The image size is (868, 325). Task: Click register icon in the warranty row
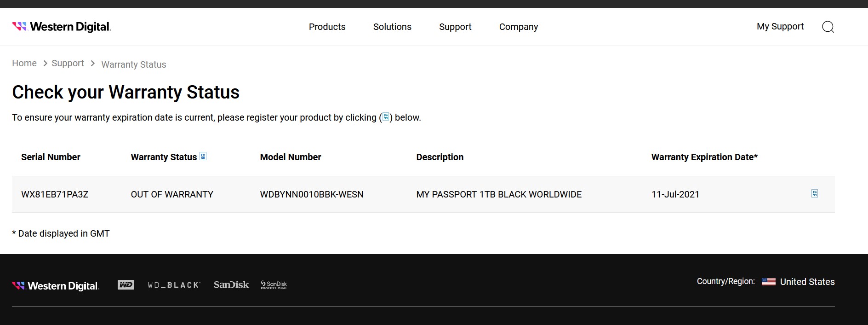[x=814, y=194]
